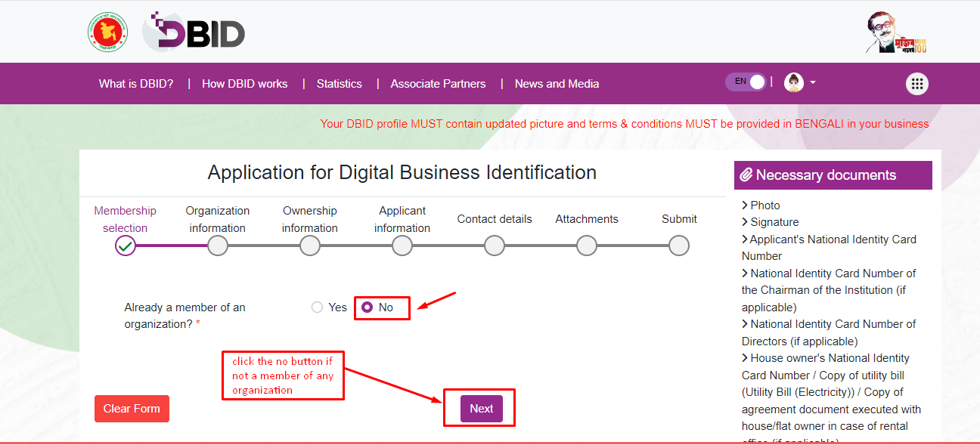Open Associate Partners menu item
Viewport: 980px width, 445px height.
point(439,84)
